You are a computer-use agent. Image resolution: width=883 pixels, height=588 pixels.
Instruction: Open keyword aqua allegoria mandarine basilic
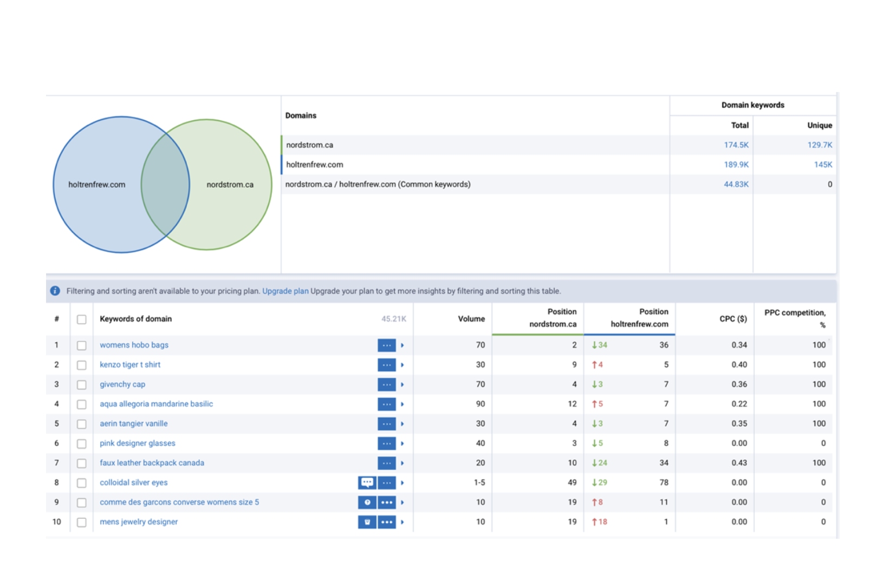point(156,404)
